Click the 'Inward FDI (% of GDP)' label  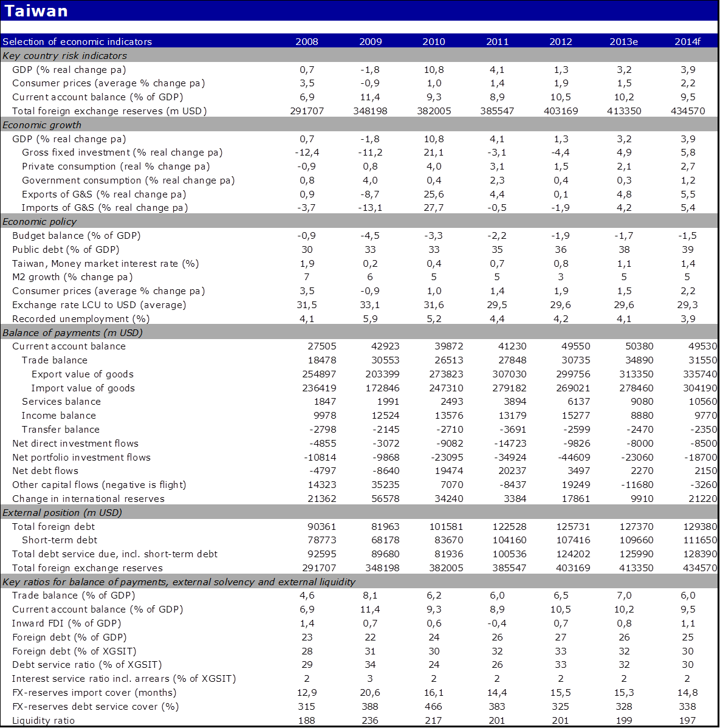(66, 623)
